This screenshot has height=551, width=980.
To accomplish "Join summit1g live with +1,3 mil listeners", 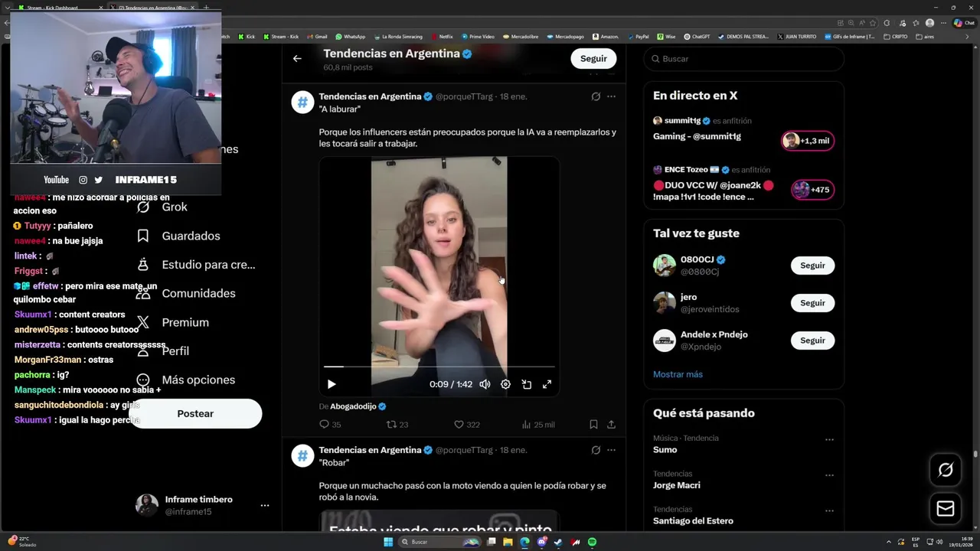I will (807, 141).
